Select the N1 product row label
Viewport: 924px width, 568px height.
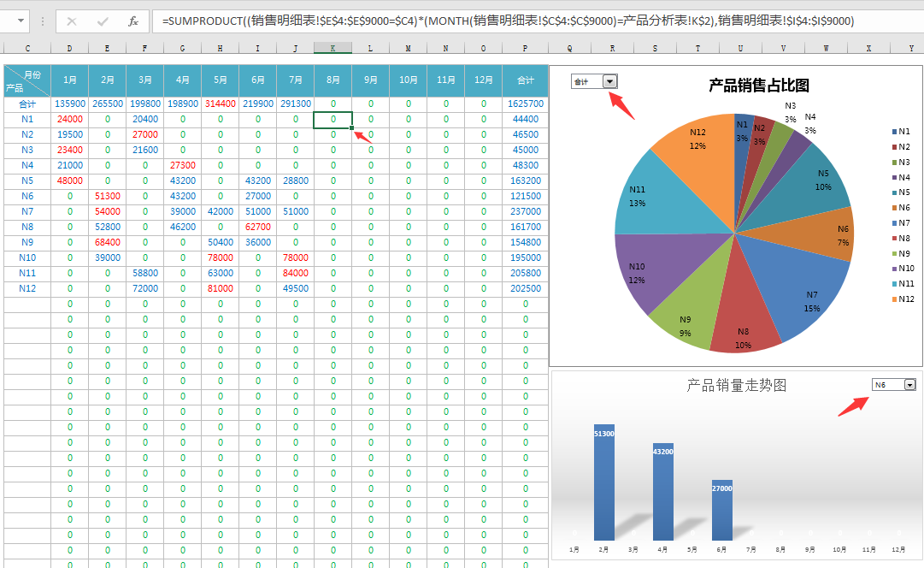pyautogui.click(x=27, y=119)
